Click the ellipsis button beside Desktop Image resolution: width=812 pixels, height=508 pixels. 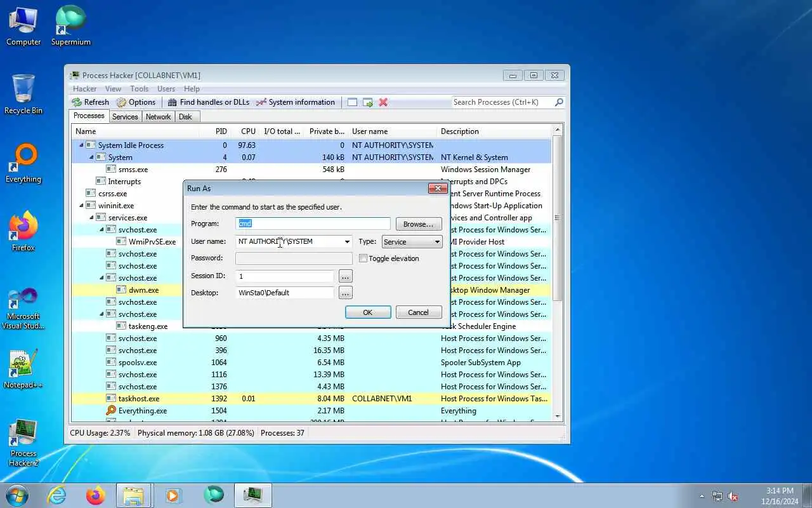pyautogui.click(x=345, y=293)
